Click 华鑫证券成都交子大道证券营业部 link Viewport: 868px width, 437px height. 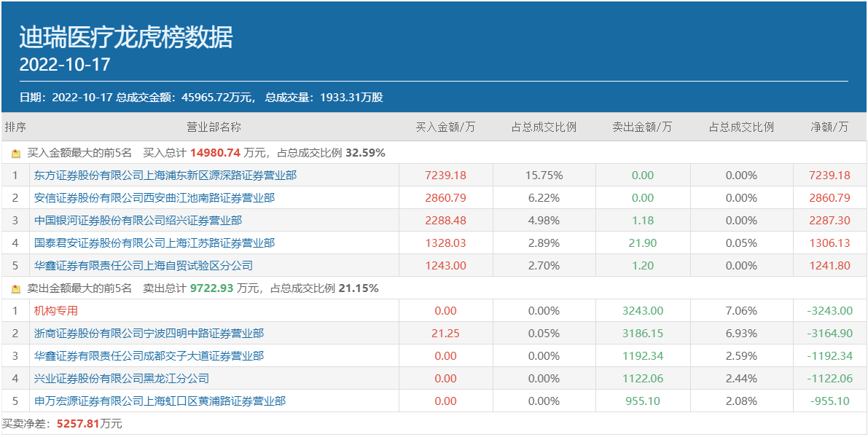(x=149, y=356)
